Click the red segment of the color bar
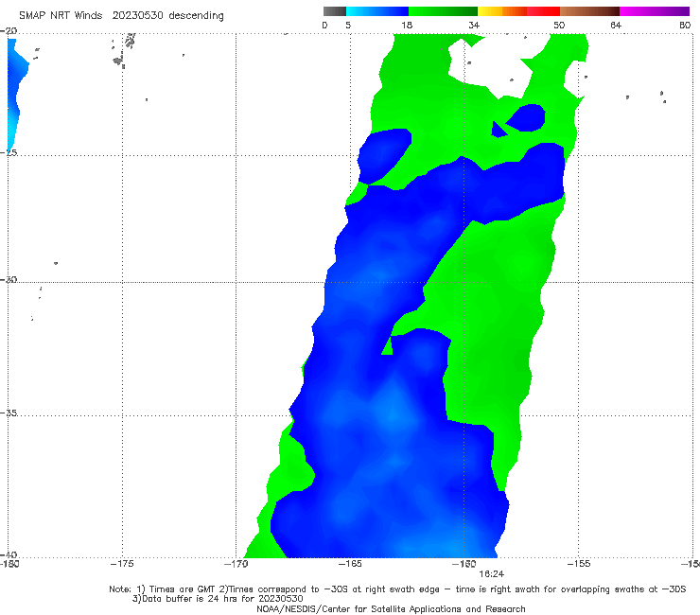This screenshot has height=615, width=700. 543,11
